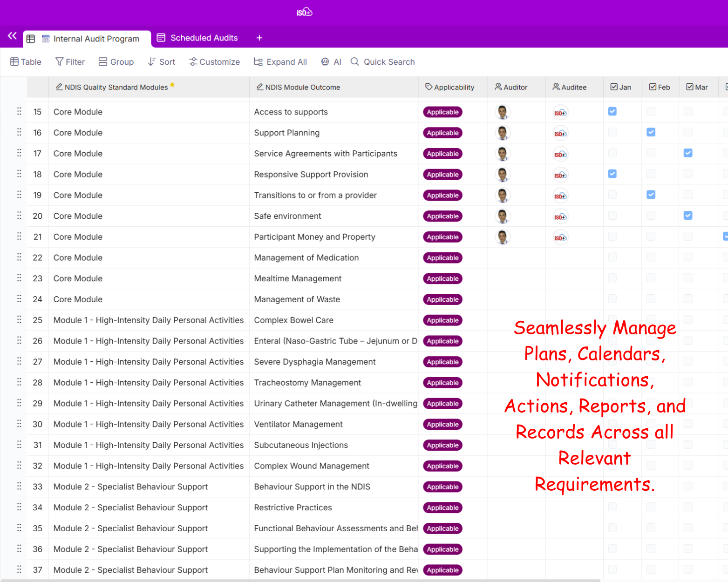Check Jan checkbox for Management of Medication

[612, 257]
